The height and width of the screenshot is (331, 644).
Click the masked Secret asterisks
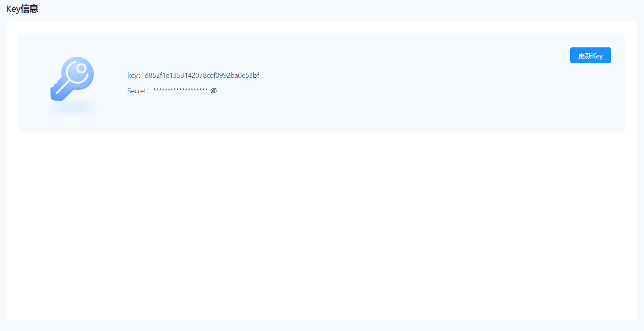coord(180,90)
